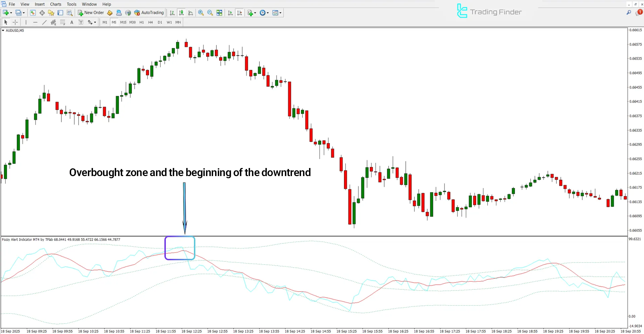Zoom out on the chart
Viewport: 644px width, 334px height.
click(x=210, y=12)
